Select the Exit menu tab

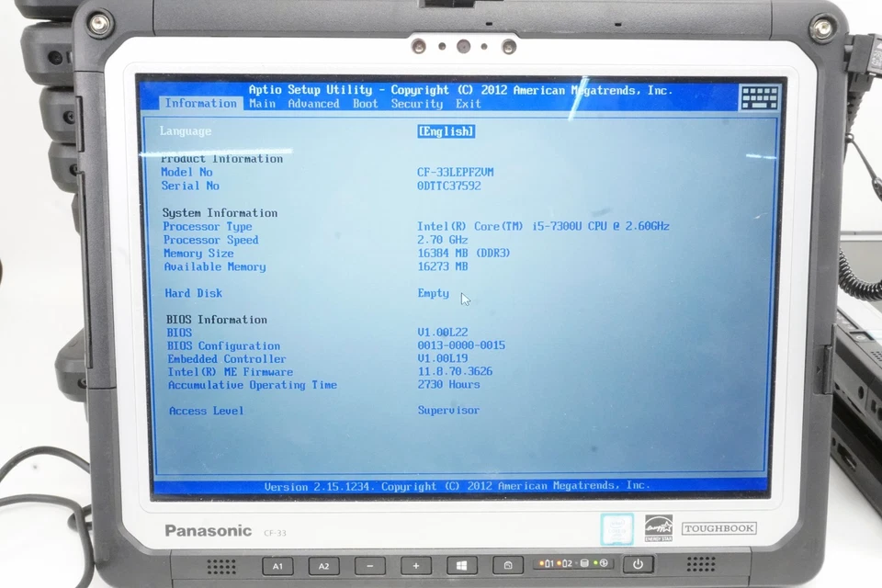(x=469, y=103)
